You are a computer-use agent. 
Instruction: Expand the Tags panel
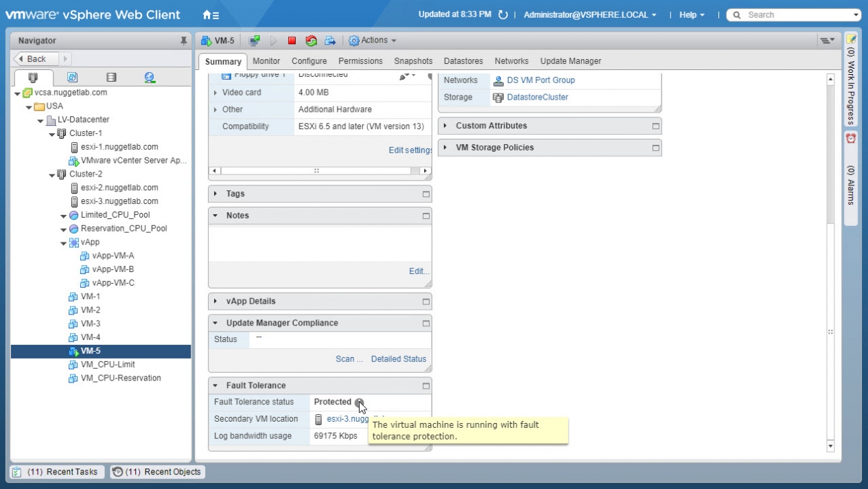215,194
